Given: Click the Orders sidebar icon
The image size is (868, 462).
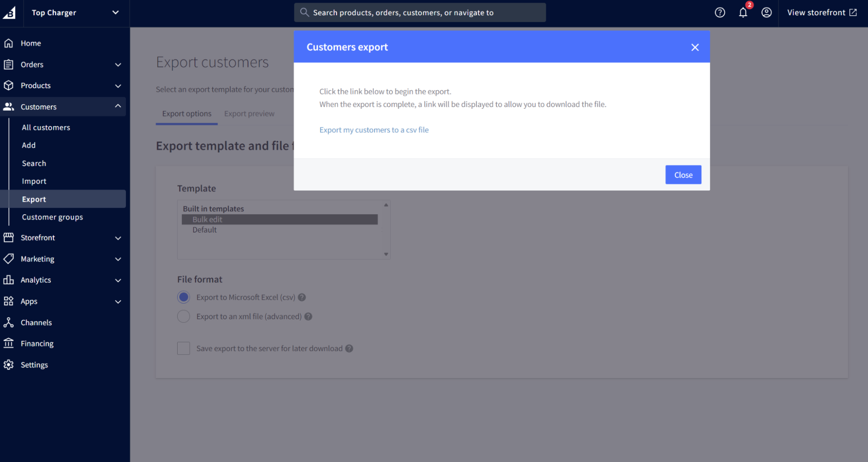Looking at the screenshot, I should pyautogui.click(x=9, y=64).
